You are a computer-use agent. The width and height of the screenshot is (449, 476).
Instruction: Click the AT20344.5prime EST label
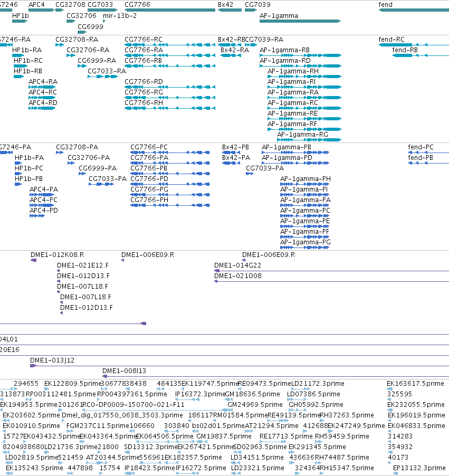click(112, 458)
